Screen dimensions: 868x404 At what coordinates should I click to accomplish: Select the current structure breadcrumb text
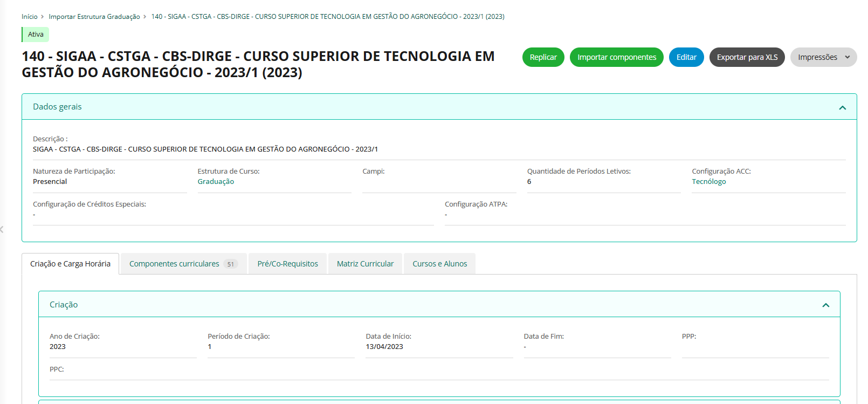click(328, 17)
